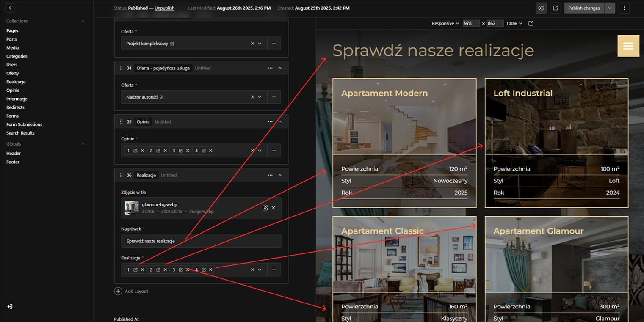Edit the Nadzór autorski offer entry
This screenshot has width=644, height=322.
[162, 97]
